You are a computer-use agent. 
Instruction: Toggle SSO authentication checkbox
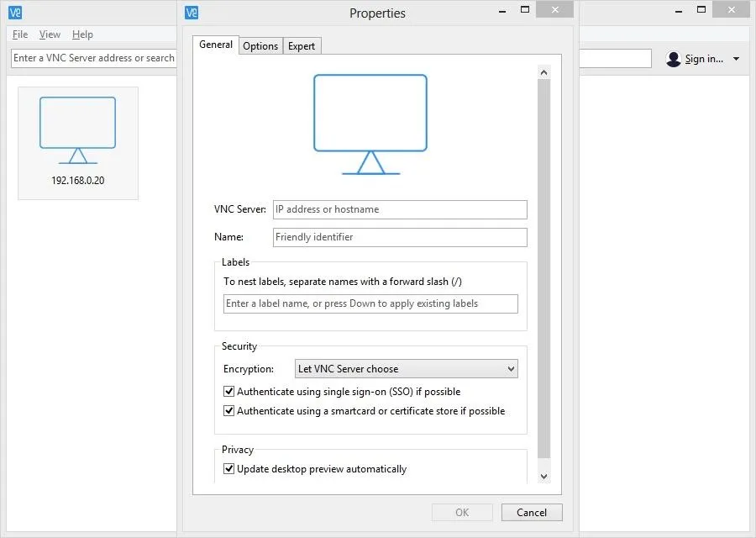229,392
